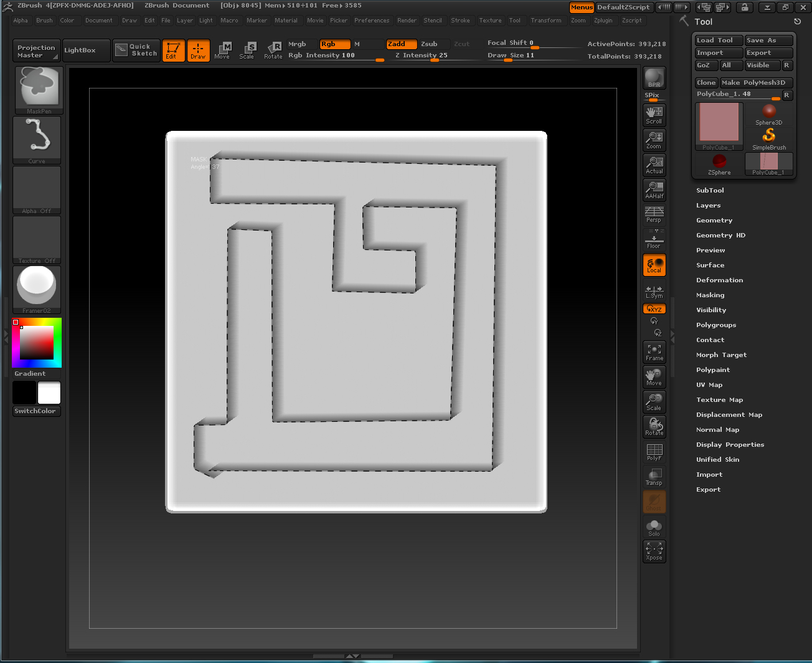
Task: Toggle Transp transparency mode
Action: pos(654,477)
